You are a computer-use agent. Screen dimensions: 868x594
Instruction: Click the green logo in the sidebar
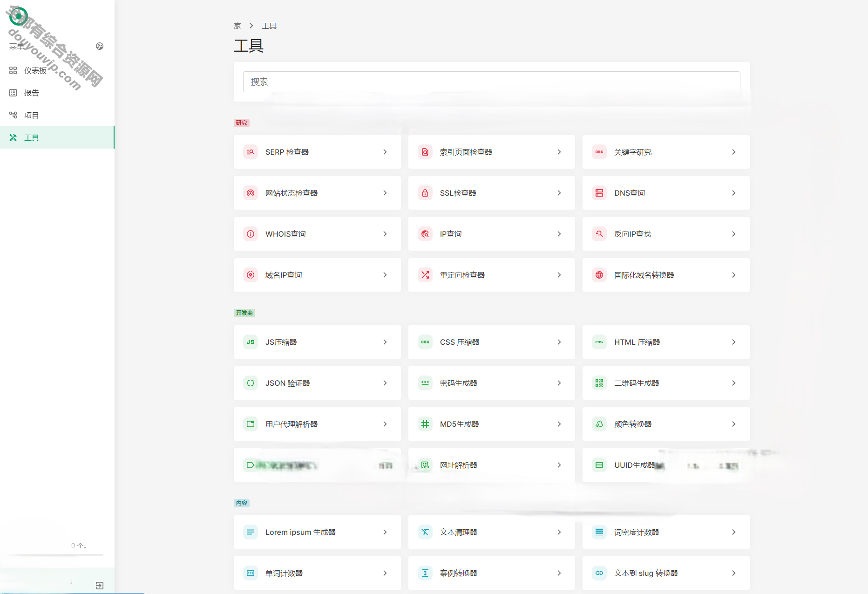click(19, 16)
